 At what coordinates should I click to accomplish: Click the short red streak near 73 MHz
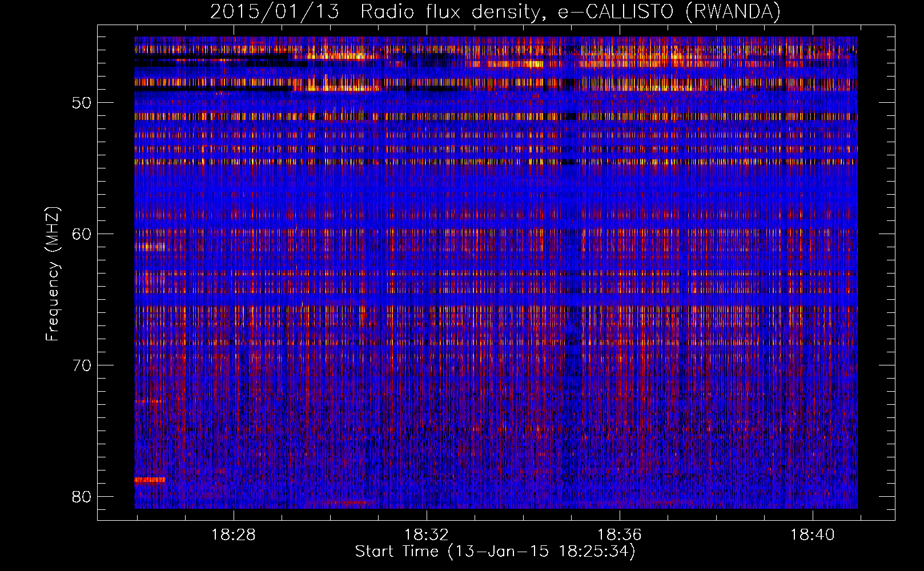tap(150, 401)
